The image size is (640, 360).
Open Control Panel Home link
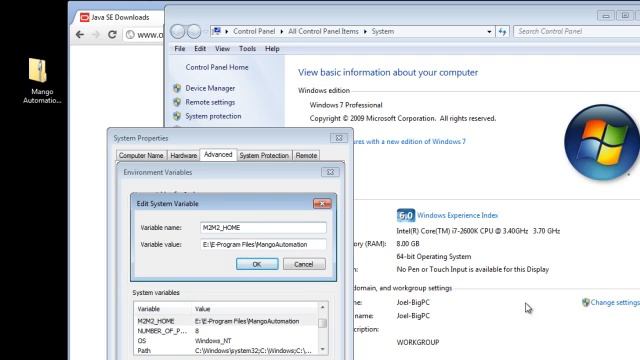[x=217, y=67]
